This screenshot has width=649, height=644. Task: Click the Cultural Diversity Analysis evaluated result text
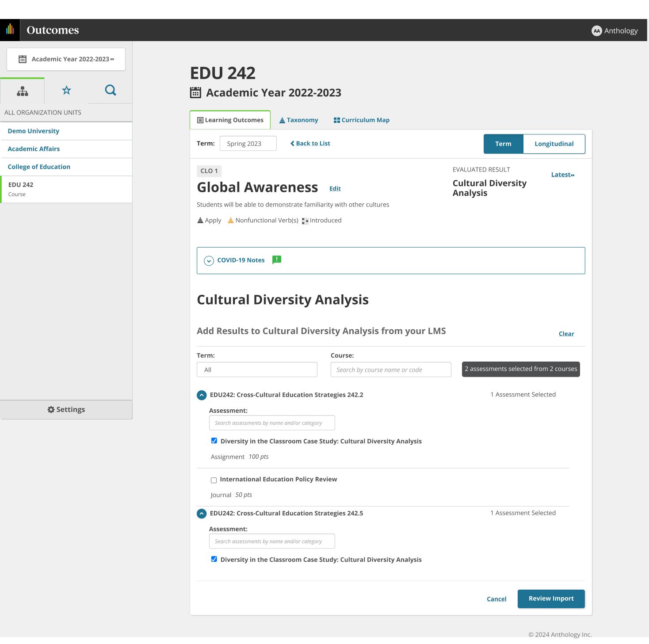[489, 188]
